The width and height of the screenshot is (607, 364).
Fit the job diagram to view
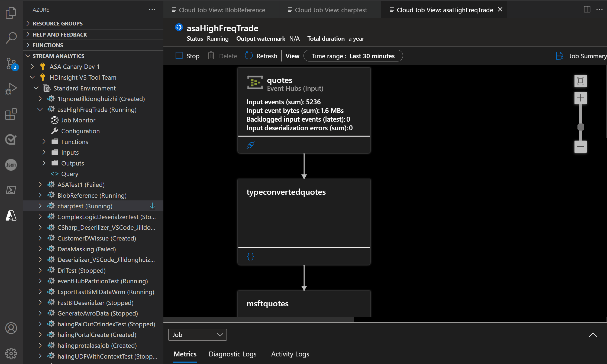tap(580, 81)
